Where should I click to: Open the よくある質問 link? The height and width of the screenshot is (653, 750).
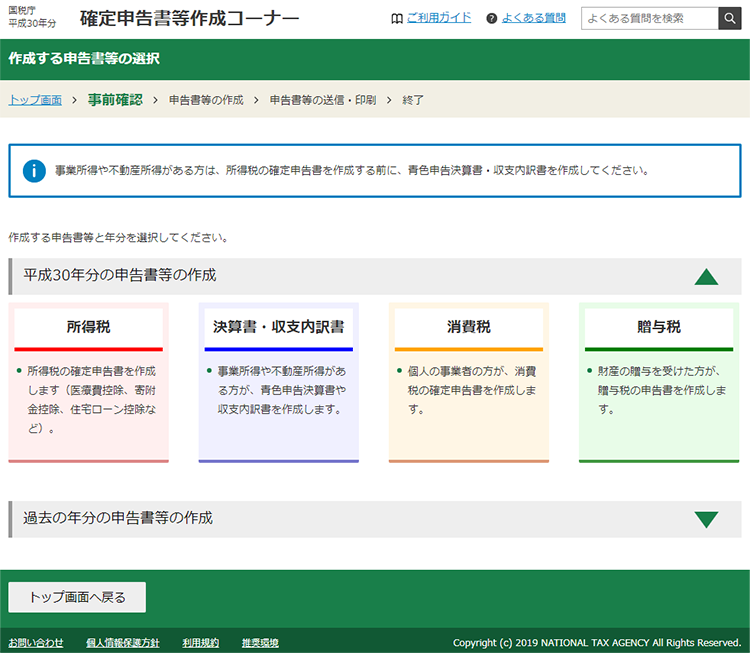(533, 18)
